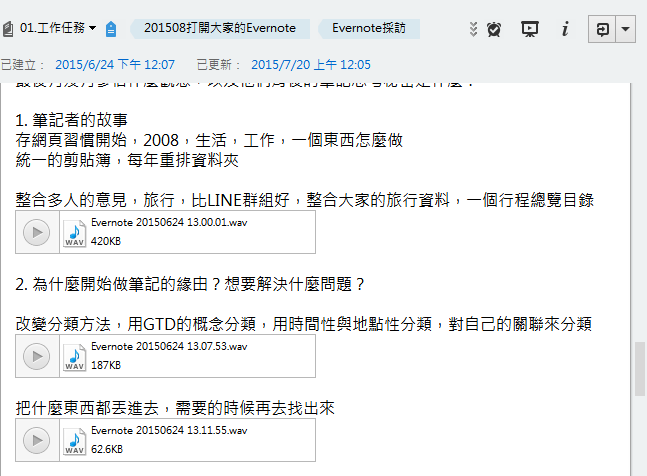Click WAV file icon of 13.00.01.wav

click(75, 233)
